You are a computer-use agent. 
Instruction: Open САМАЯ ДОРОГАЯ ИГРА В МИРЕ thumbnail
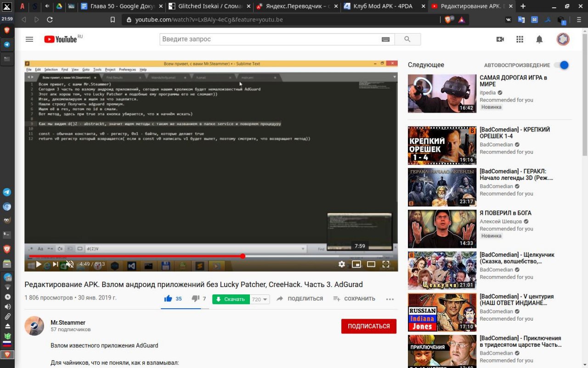pos(442,93)
